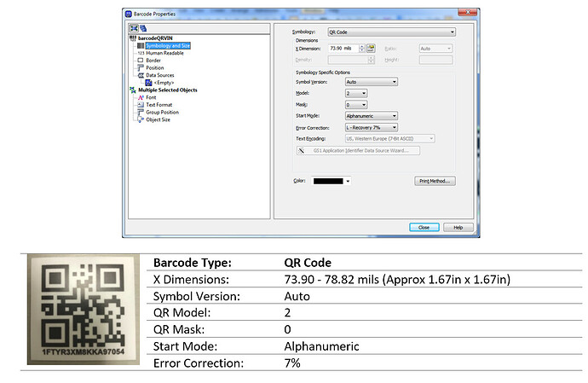
Task: Open the Symbology dropdown showing QR Code
Action: point(391,32)
